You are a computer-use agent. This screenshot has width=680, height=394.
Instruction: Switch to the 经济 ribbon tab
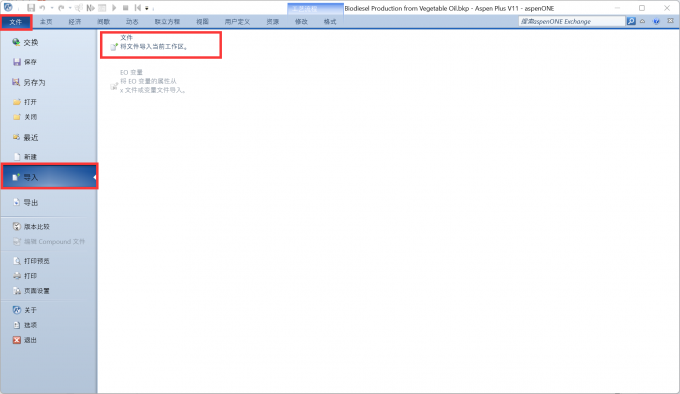pos(75,22)
